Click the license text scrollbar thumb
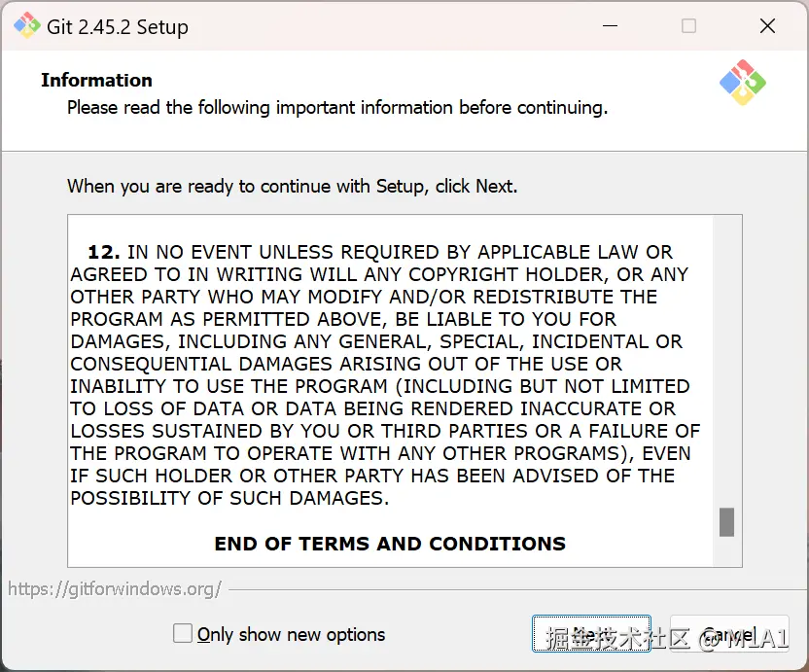Screen dimensions: 809x672 [726, 522]
